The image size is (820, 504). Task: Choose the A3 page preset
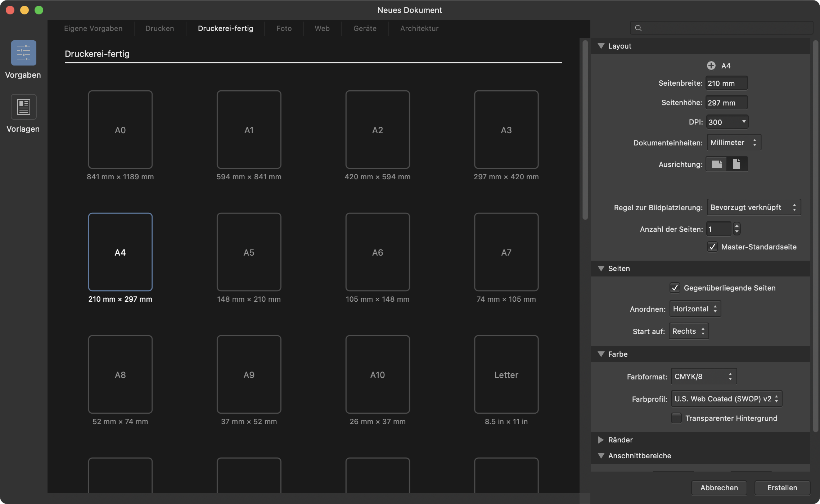[506, 130]
